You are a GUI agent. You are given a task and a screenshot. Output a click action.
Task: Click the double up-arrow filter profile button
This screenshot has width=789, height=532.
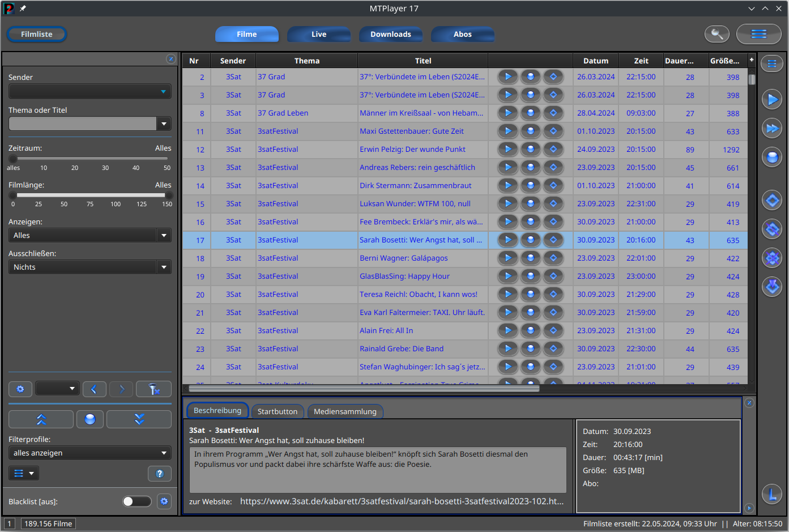tap(41, 419)
